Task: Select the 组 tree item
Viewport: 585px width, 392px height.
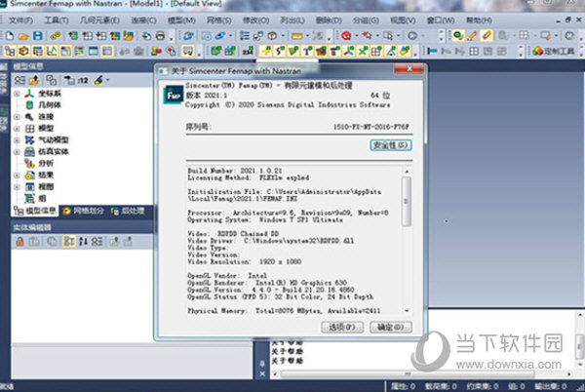Action: (42, 198)
